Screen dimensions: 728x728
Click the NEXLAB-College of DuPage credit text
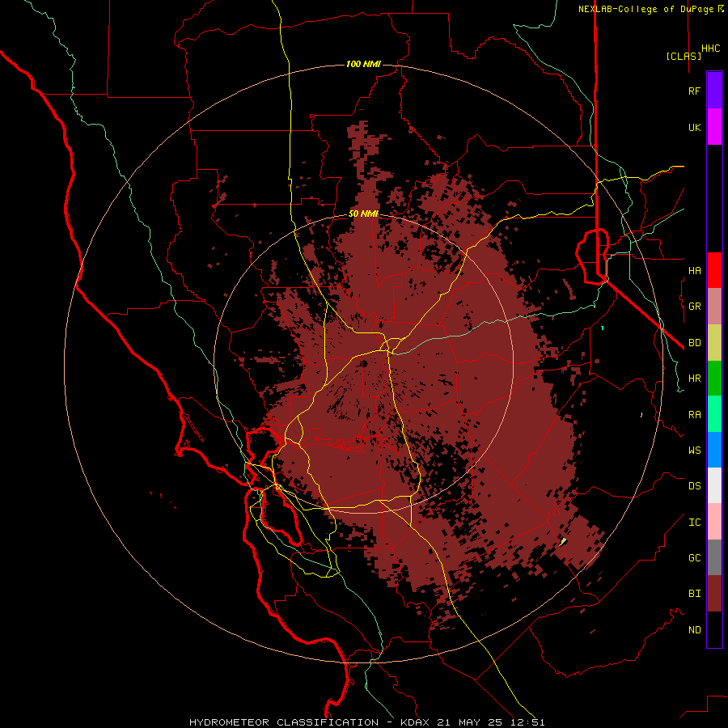647,9
